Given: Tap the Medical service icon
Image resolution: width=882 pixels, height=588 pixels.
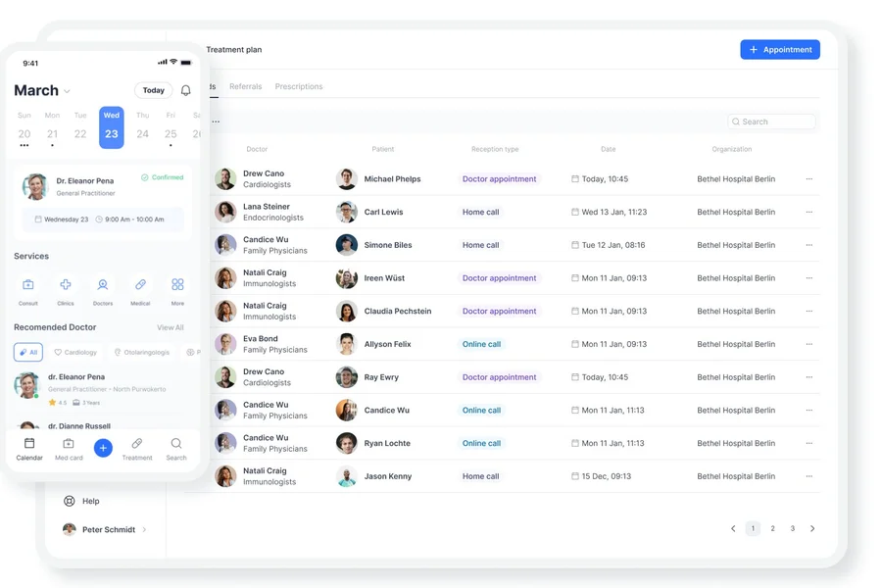Looking at the screenshot, I should (140, 285).
